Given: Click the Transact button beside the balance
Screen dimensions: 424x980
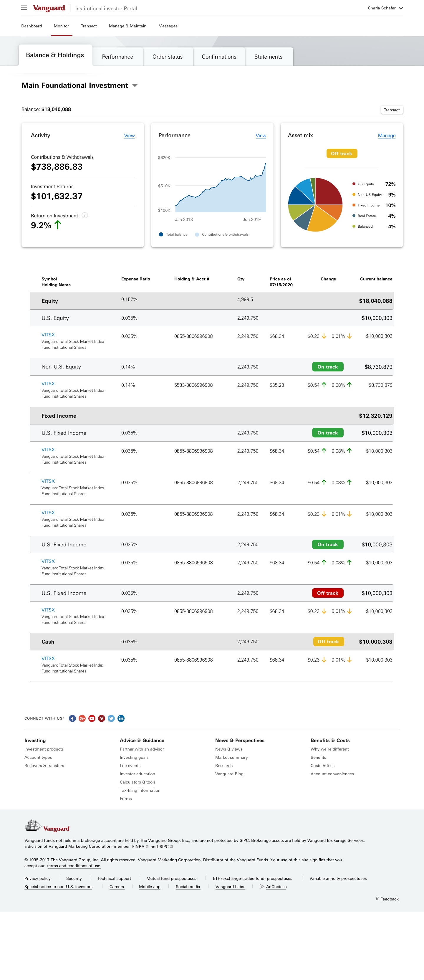Looking at the screenshot, I should [391, 110].
